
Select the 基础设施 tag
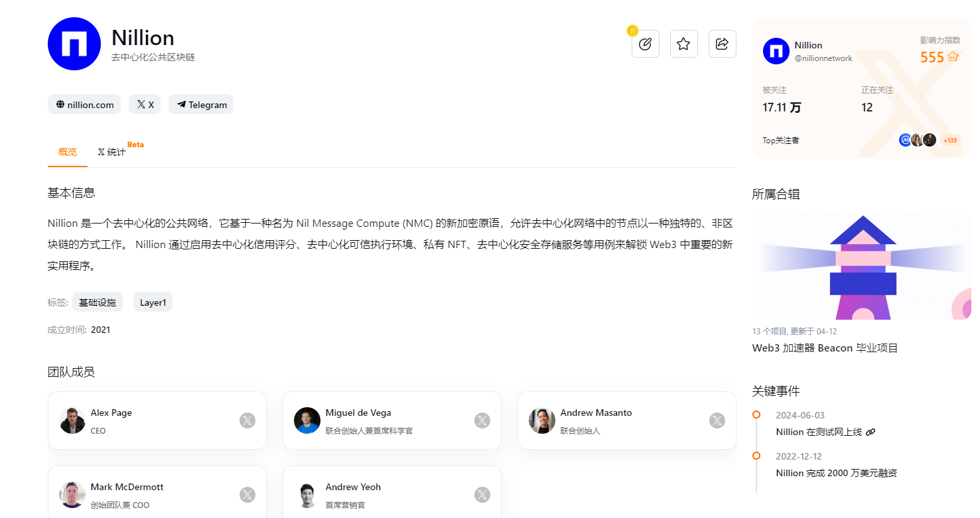(x=98, y=302)
